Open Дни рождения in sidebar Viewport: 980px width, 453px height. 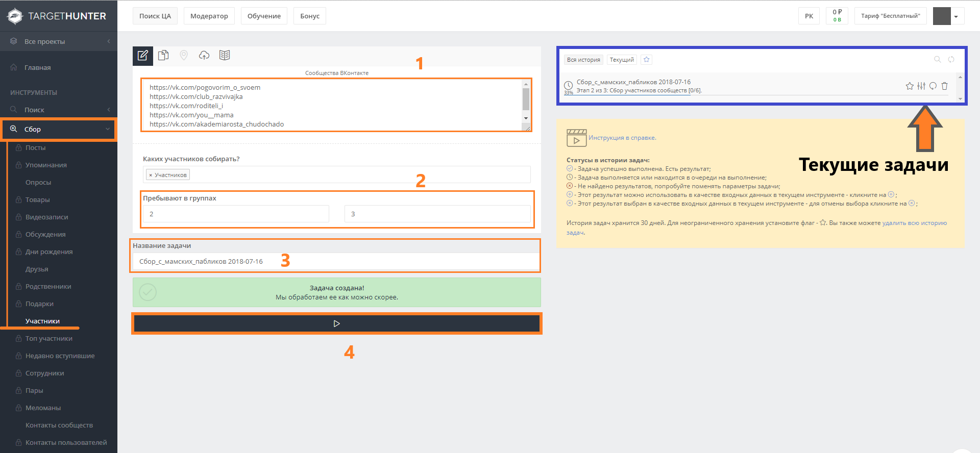click(x=49, y=251)
